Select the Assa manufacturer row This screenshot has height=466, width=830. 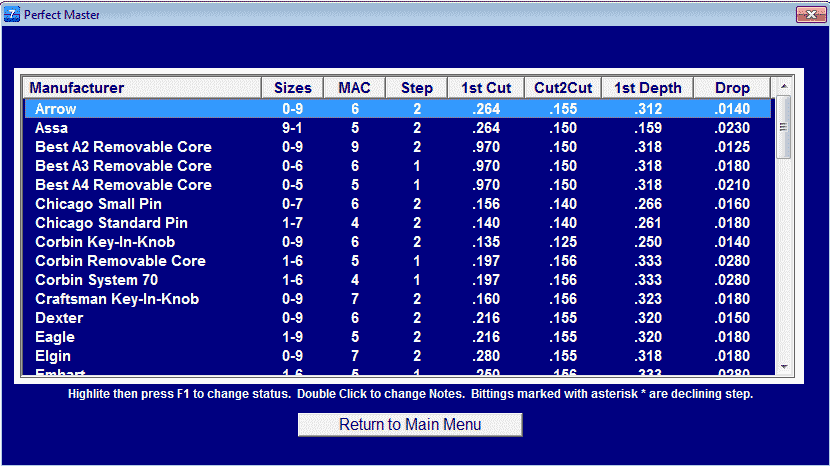[398, 128]
